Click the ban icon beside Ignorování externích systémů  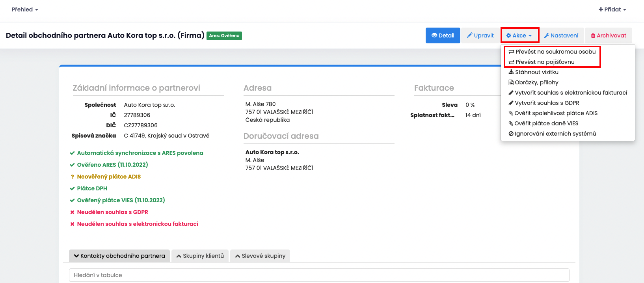(x=511, y=134)
